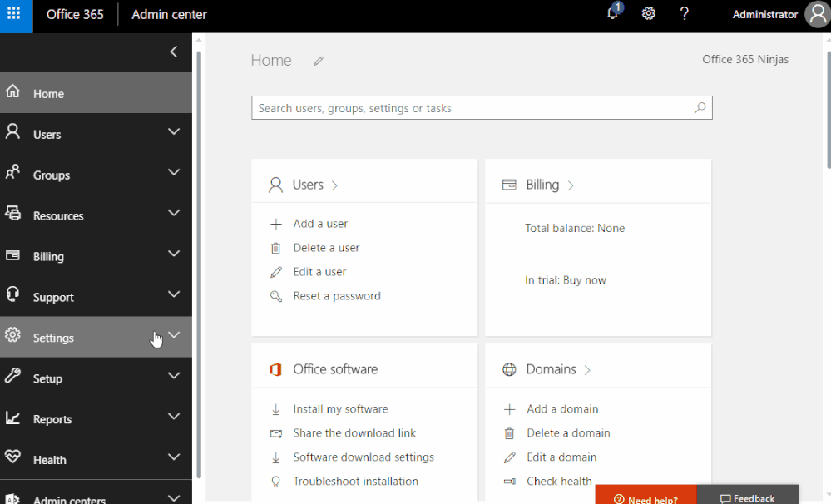The image size is (831, 504).
Task: Expand the Groups section chevron
Action: 174,172
